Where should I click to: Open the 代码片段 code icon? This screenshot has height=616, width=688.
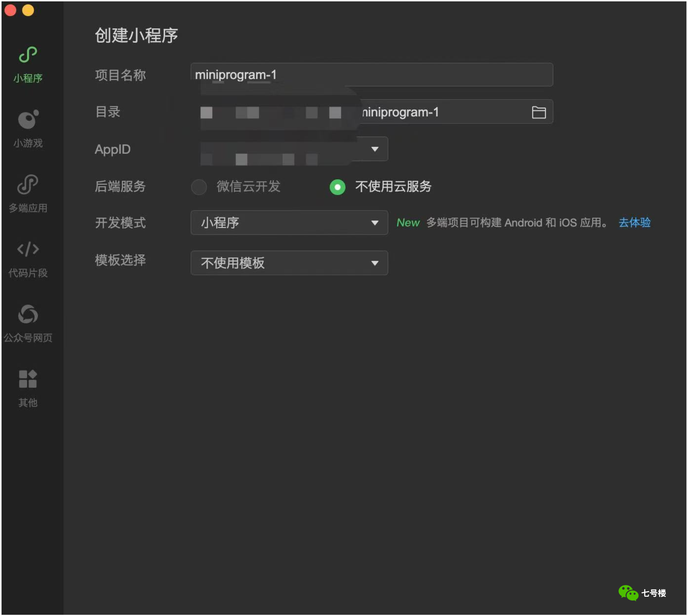pos(28,249)
